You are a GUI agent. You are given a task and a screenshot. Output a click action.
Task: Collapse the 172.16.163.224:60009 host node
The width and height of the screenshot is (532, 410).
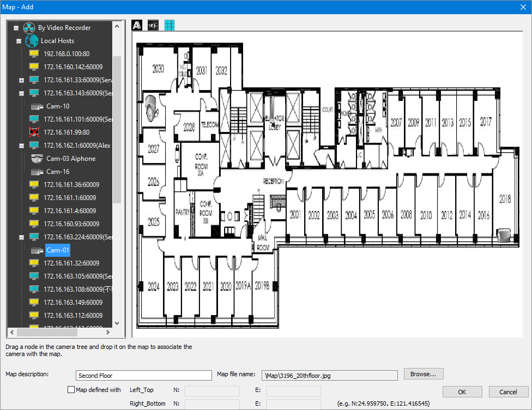21,237
